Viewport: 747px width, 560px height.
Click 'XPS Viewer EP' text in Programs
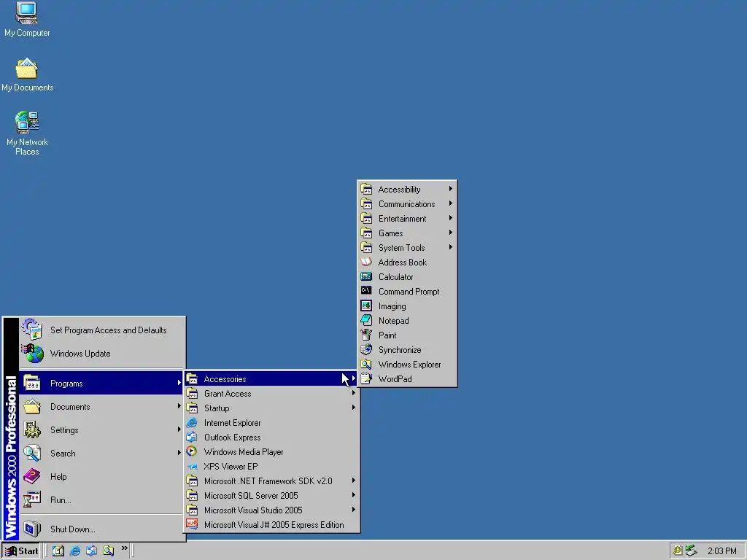pyautogui.click(x=231, y=467)
